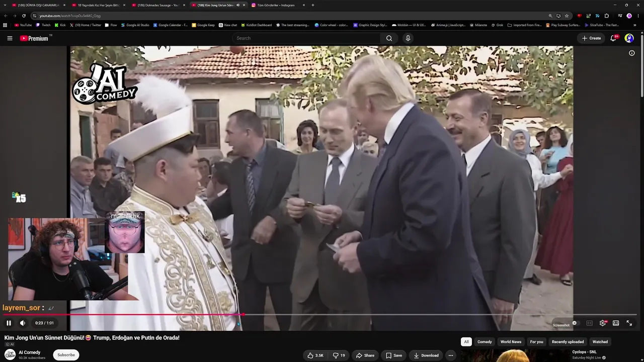Viewport: 644px width, 362px height.
Task: Show hidden bookmarks overflow chevron
Action: pyautogui.click(x=634, y=25)
